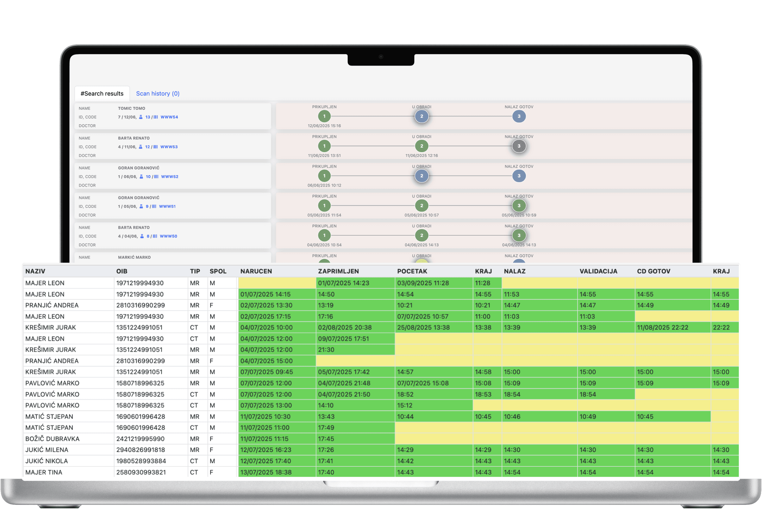The width and height of the screenshot is (762, 532).
Task: Click barcode icon beside WWW54 code
Action: click(x=156, y=117)
